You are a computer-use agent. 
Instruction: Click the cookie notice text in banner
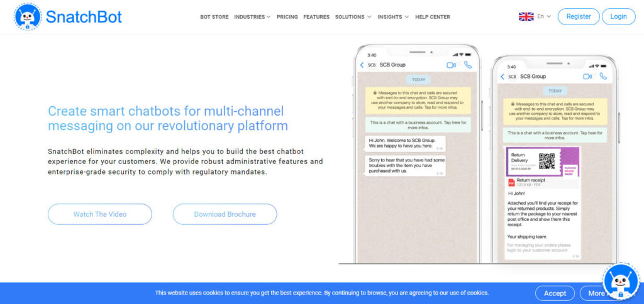point(321,293)
